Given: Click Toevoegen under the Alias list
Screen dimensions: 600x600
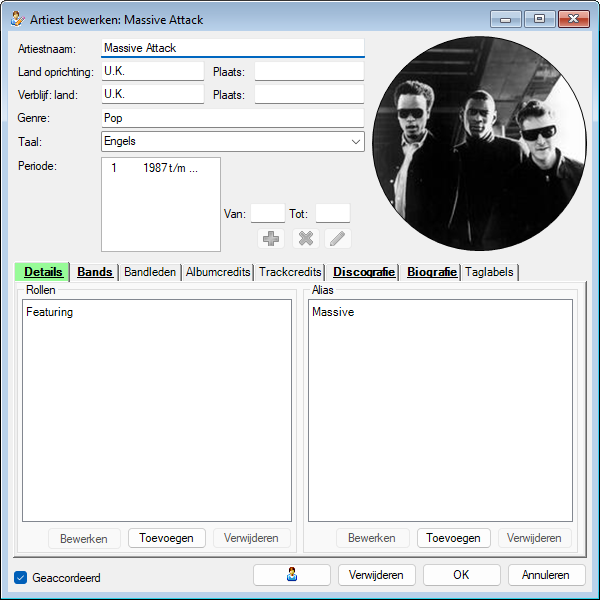Looking at the screenshot, I should pos(453,538).
